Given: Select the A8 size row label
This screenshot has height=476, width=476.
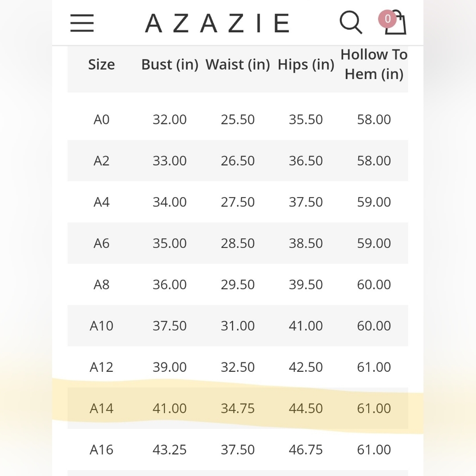Looking at the screenshot, I should coord(101,285).
